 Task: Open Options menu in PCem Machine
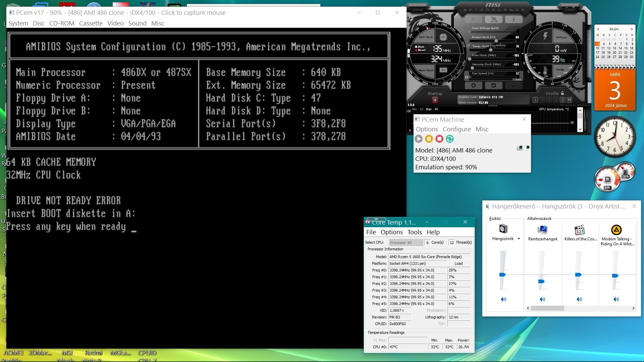point(427,129)
